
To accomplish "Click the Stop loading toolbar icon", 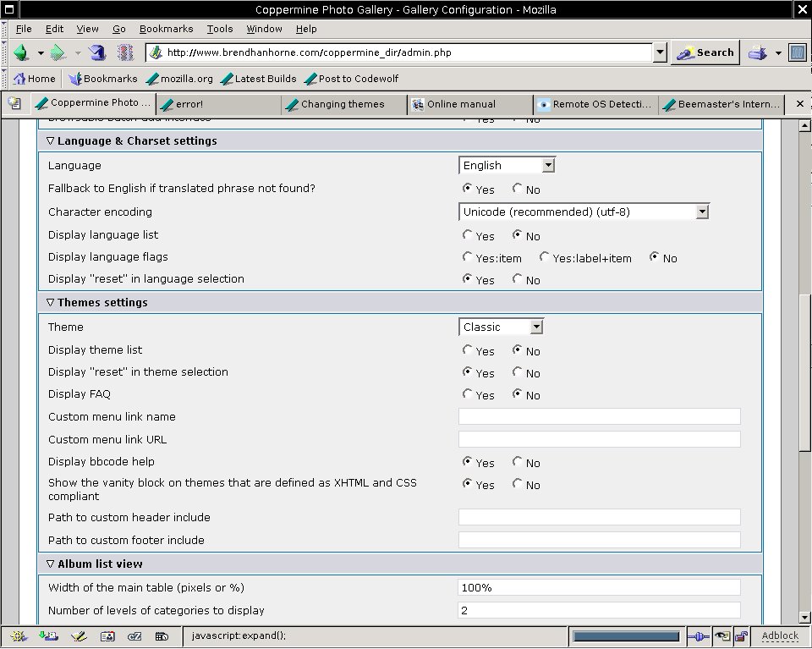I will click(x=125, y=52).
